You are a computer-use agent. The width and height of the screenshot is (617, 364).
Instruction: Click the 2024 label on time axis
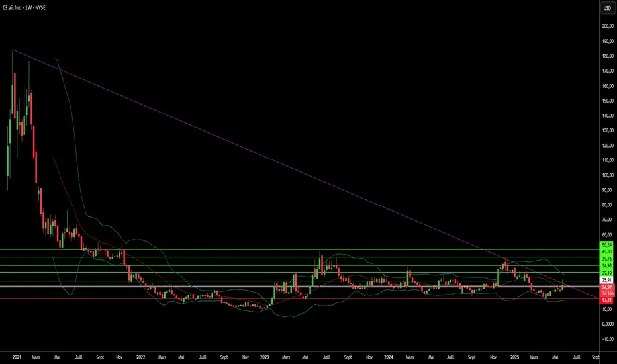coord(389,357)
